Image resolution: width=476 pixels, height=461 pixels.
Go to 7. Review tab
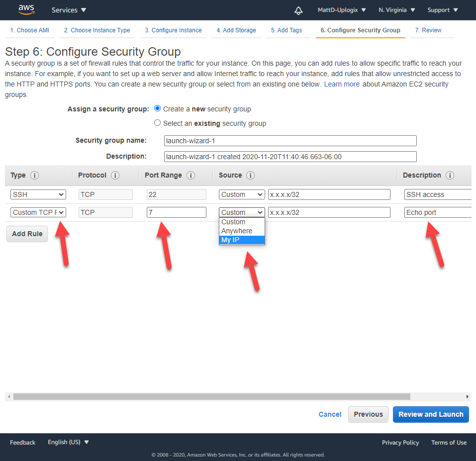(428, 30)
